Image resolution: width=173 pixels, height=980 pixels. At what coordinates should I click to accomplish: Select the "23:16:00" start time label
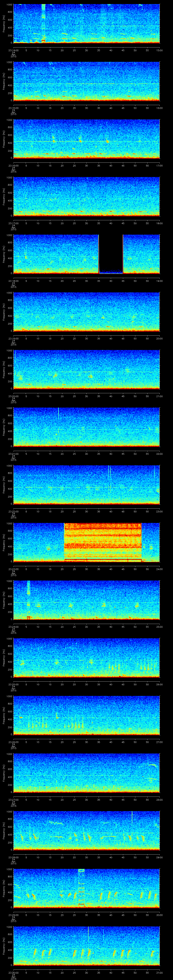[x=13, y=166]
